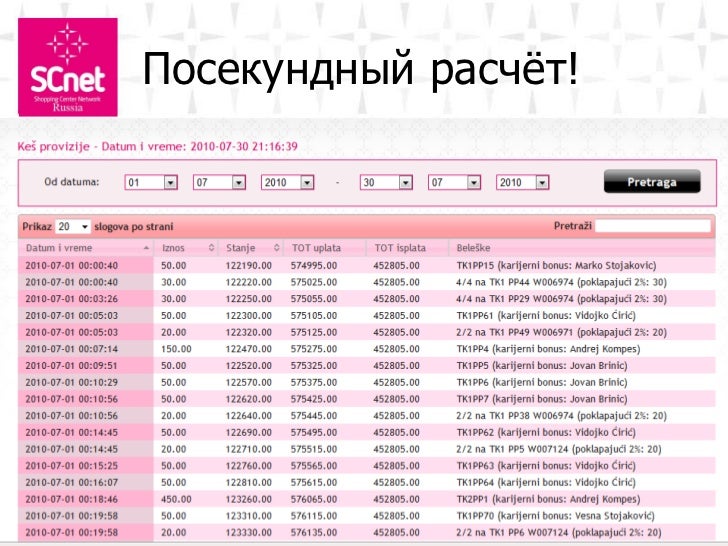
Task: Click note TK1PP70 karijerni bonus Vesna Stojaković
Action: point(556,516)
